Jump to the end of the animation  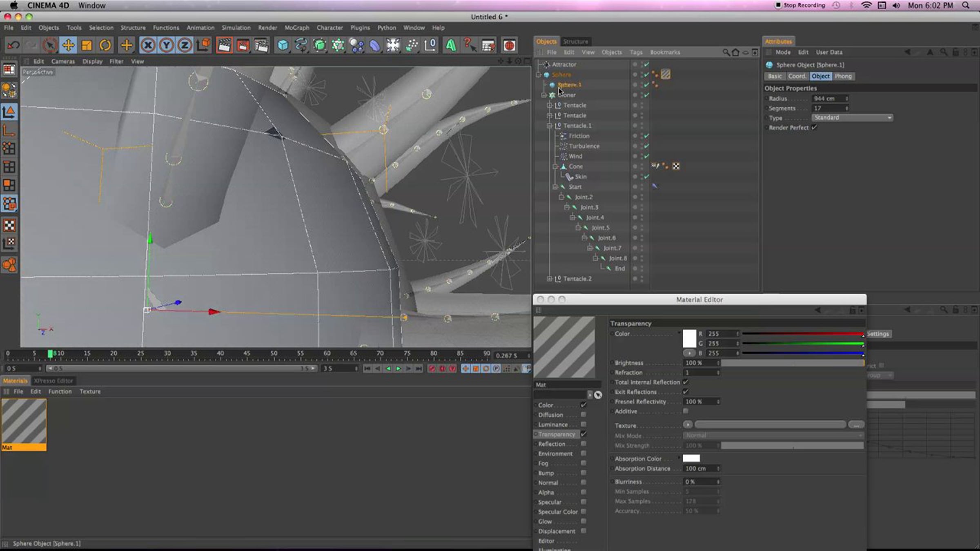419,369
